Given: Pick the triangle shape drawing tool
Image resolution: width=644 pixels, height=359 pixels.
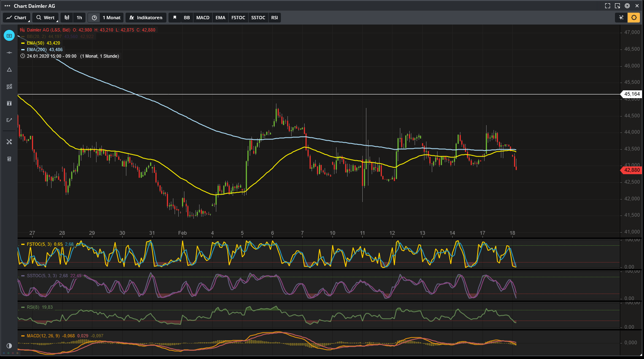Looking at the screenshot, I should pyautogui.click(x=9, y=70).
